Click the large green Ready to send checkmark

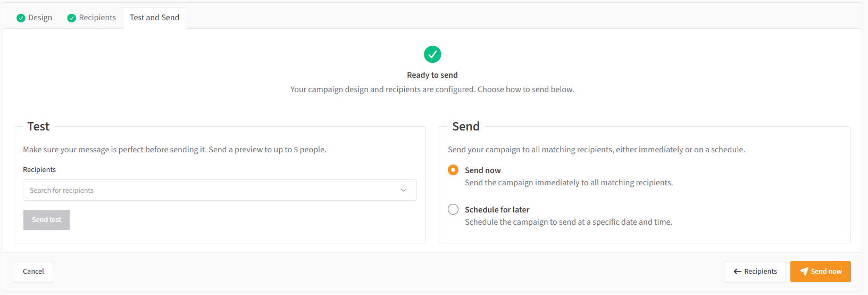pos(432,54)
